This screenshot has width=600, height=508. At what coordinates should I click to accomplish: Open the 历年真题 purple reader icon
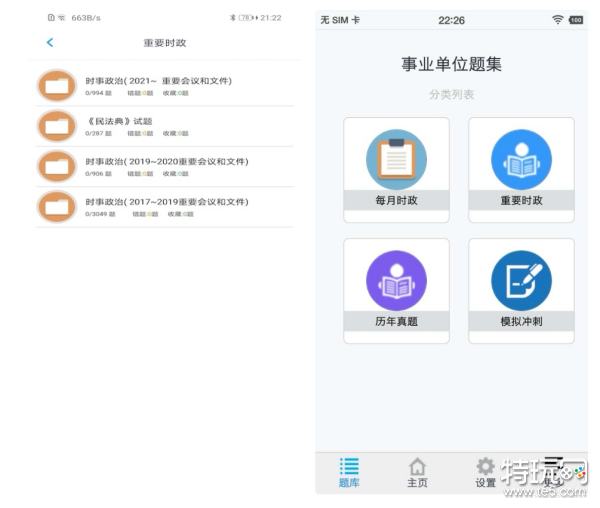pos(396,280)
